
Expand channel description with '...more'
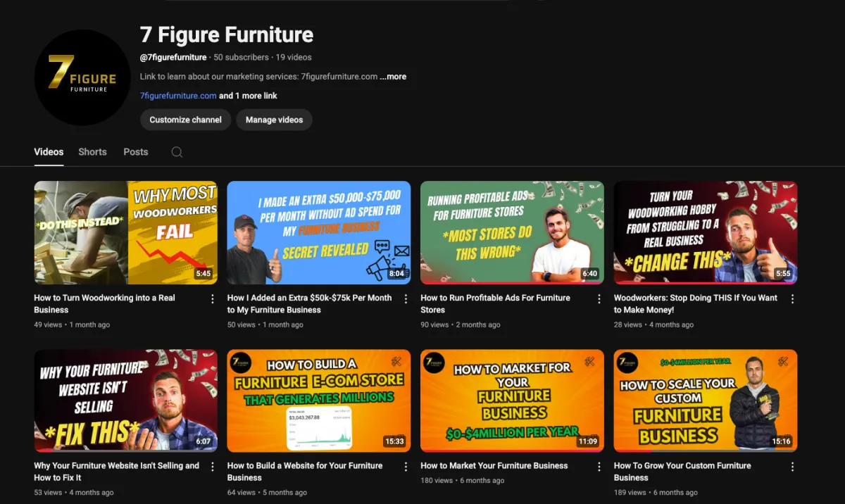(x=393, y=77)
